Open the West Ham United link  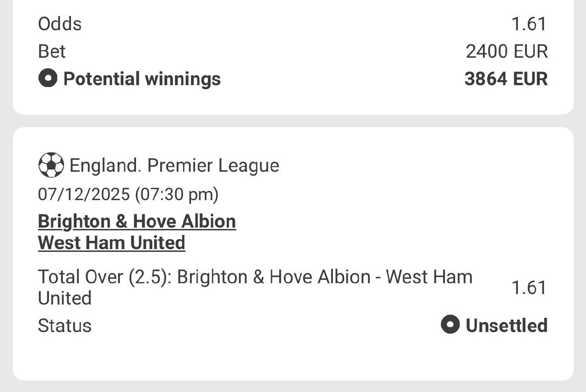coord(111,243)
